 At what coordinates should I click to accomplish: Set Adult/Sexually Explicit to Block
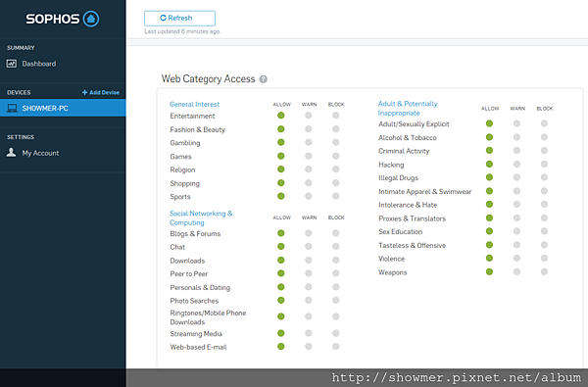pos(544,123)
